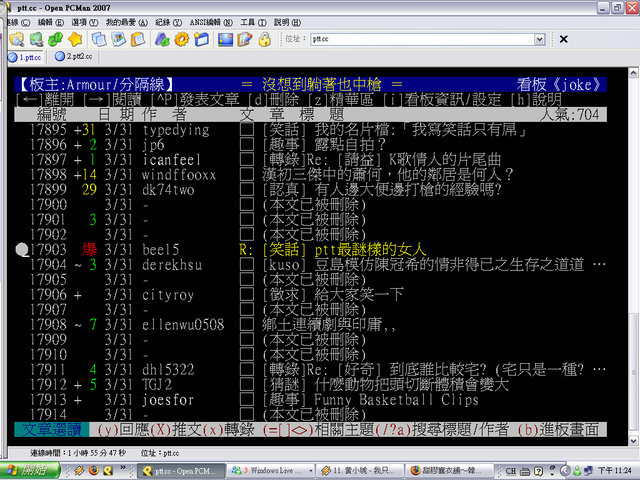Select article 17913 Funny Basketball Clips

(310, 400)
